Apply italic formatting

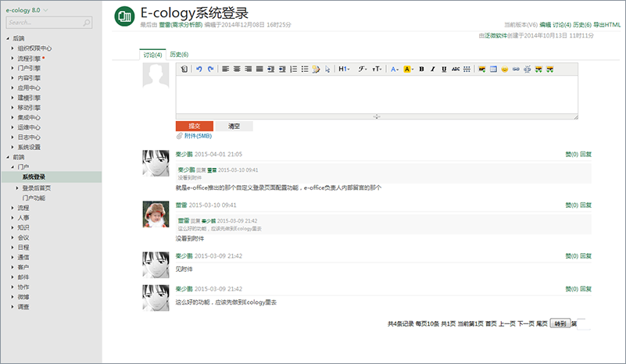click(x=432, y=69)
